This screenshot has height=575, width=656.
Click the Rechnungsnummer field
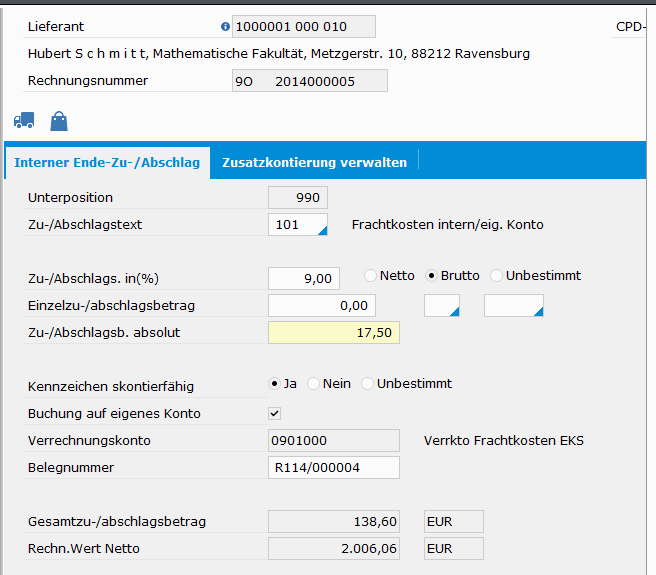(x=310, y=81)
